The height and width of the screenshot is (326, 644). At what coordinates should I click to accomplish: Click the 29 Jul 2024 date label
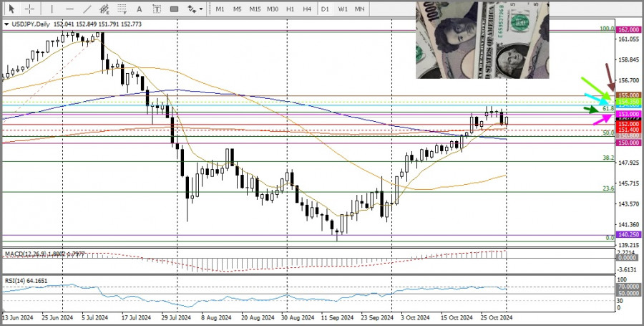[176, 318]
